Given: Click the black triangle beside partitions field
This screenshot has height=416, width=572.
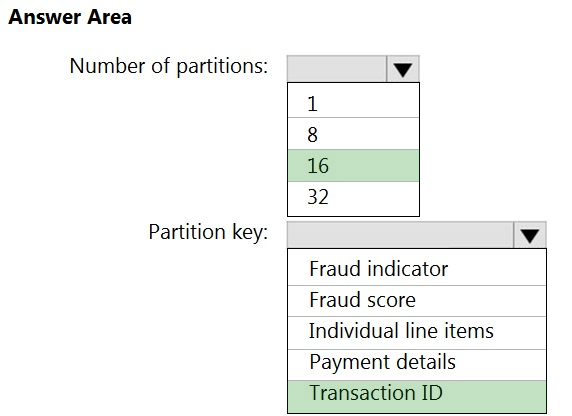Looking at the screenshot, I should click(403, 70).
